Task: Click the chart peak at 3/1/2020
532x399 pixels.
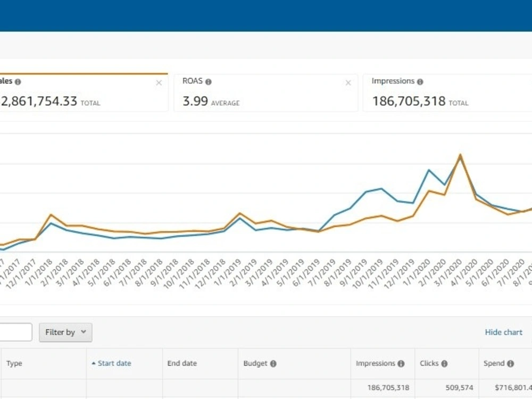Action: [460, 155]
